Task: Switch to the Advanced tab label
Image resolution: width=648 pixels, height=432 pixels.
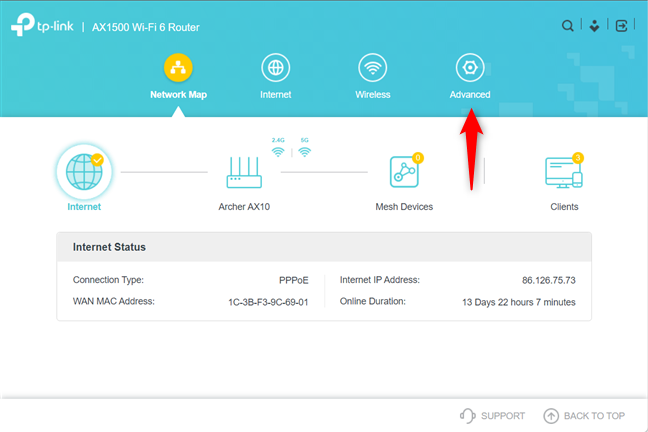Action: click(x=470, y=95)
